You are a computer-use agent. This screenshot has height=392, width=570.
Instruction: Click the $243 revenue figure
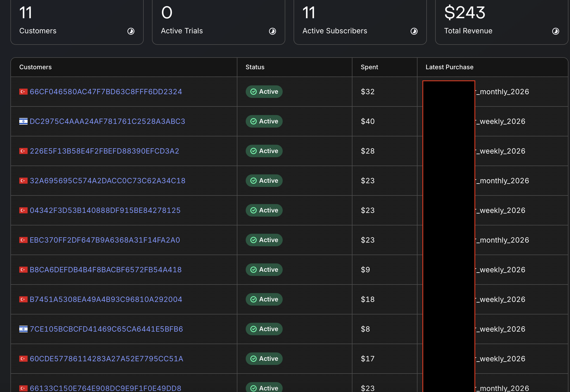465,12
